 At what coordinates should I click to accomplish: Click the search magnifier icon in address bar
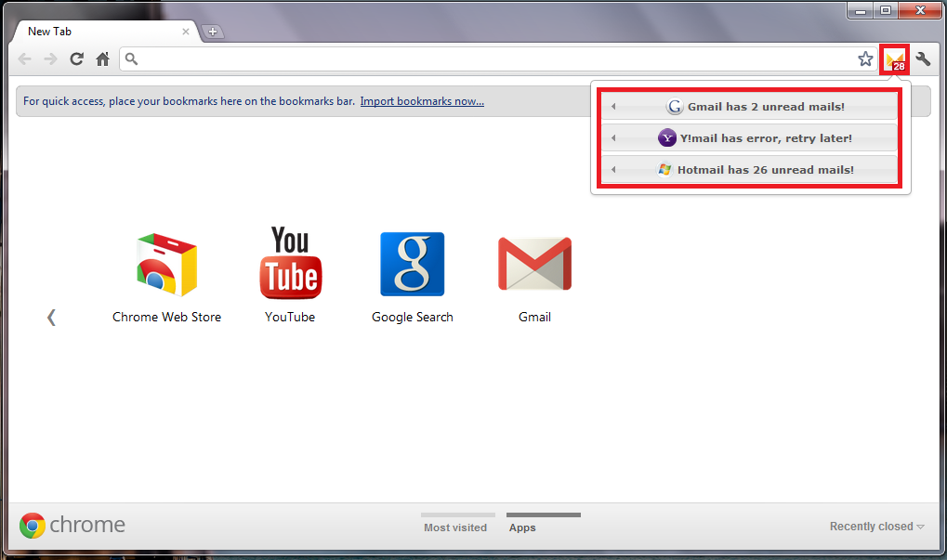pos(131,59)
